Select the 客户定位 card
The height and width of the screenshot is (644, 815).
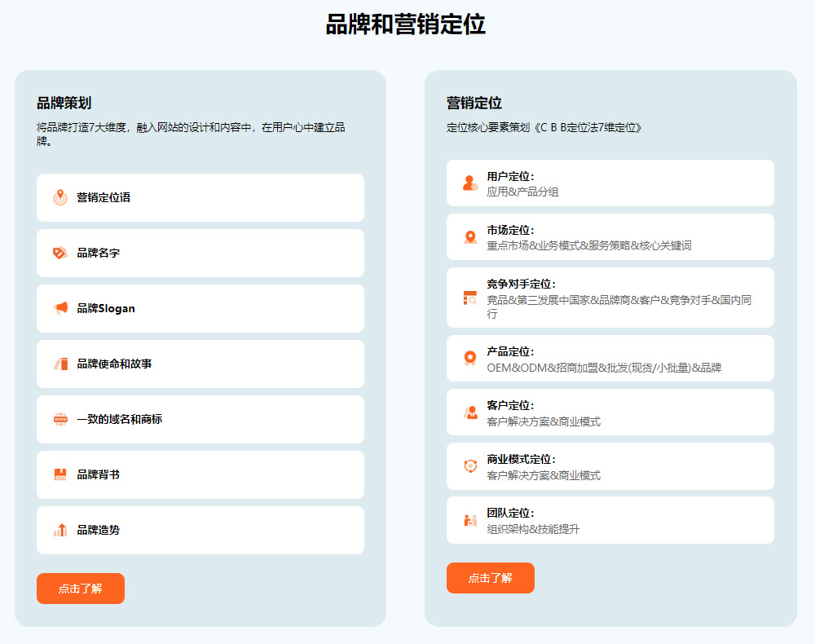point(610,412)
